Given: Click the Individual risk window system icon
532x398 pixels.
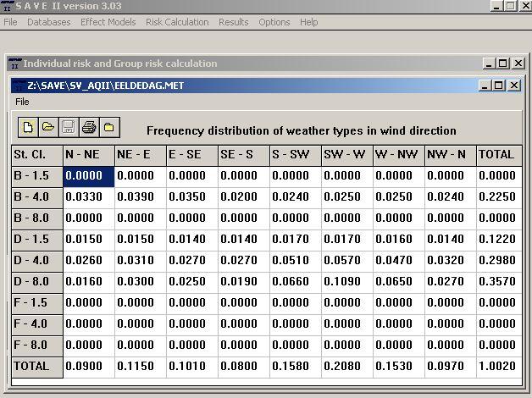Looking at the screenshot, I should [x=14, y=64].
